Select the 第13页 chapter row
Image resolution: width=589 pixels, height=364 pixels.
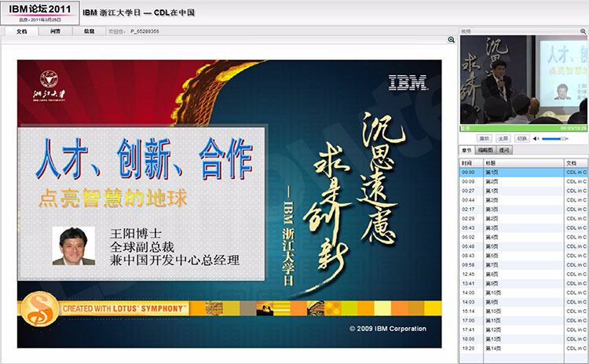[x=524, y=339]
